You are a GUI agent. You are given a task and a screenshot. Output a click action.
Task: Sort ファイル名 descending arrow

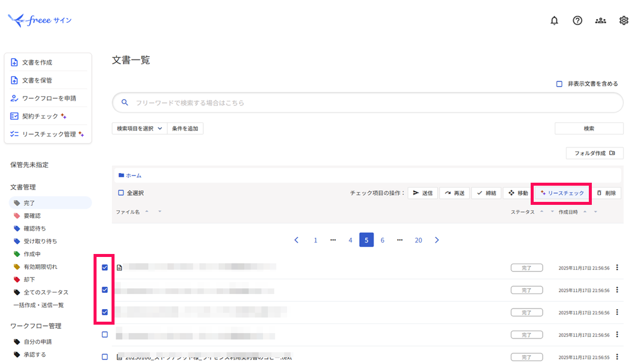pyautogui.click(x=160, y=211)
